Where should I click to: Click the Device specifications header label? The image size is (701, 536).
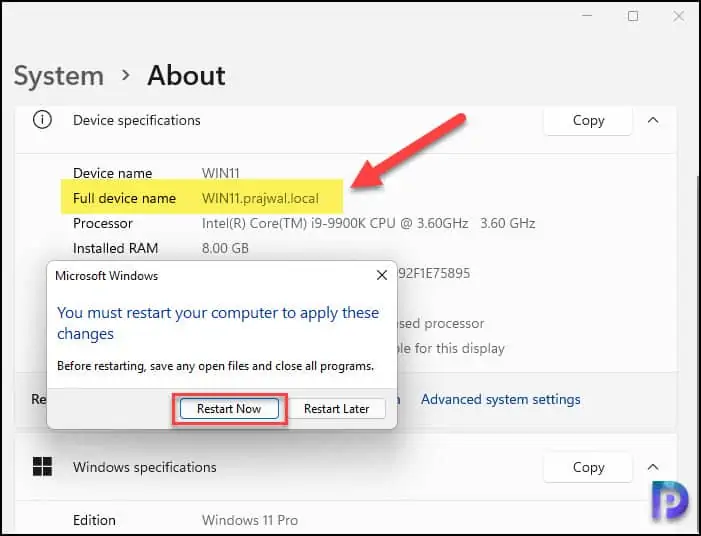pyautogui.click(x=136, y=120)
